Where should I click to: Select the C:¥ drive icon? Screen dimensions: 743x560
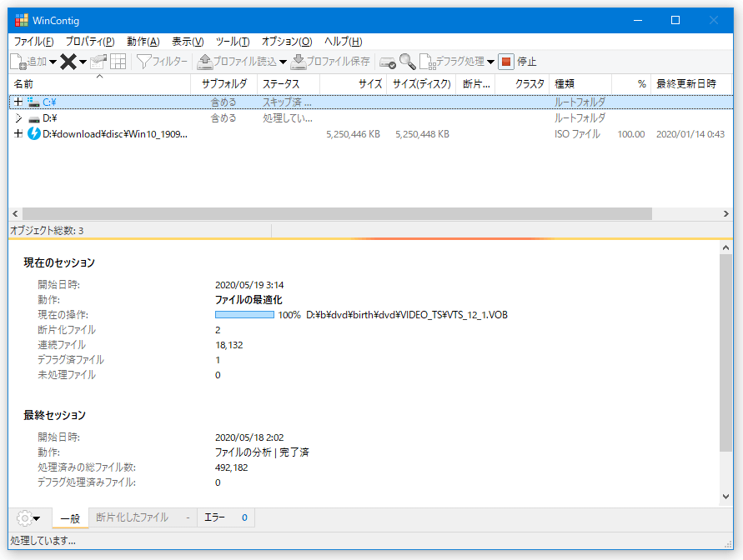click(33, 102)
